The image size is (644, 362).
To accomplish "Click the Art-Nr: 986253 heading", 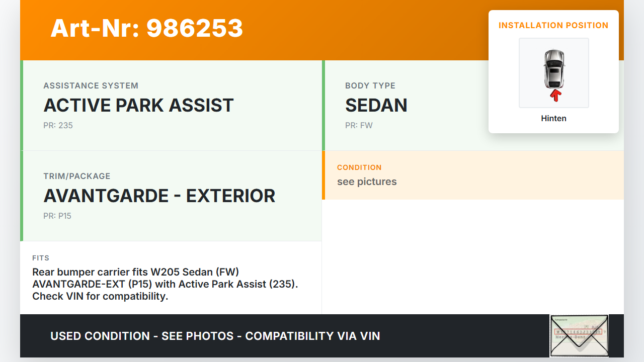I will (x=146, y=28).
